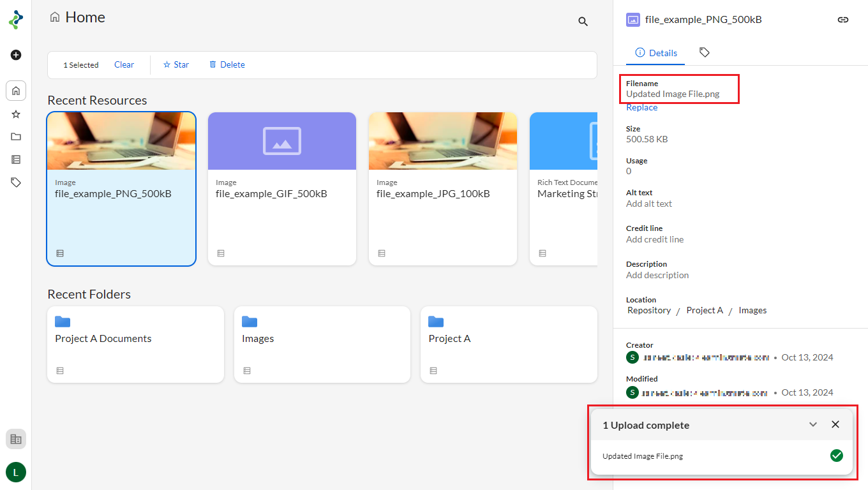Delete the selected resource
Viewport: 868px width, 490px height.
pyautogui.click(x=227, y=64)
